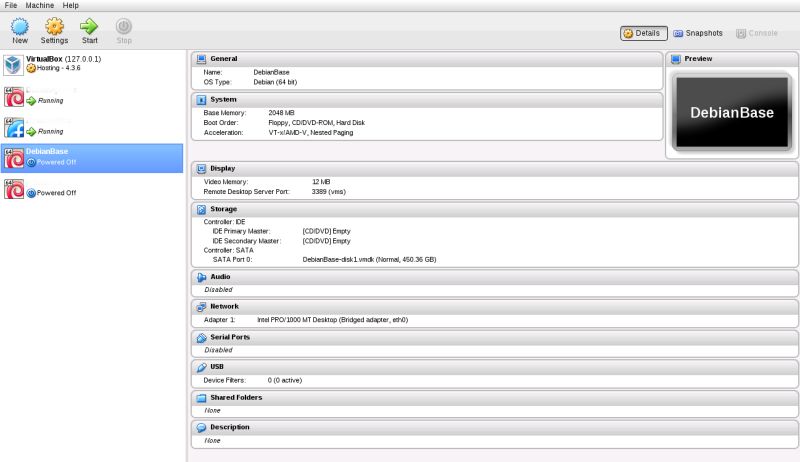Open the Storage section heading
The width and height of the screenshot is (800, 462).
pyautogui.click(x=223, y=209)
